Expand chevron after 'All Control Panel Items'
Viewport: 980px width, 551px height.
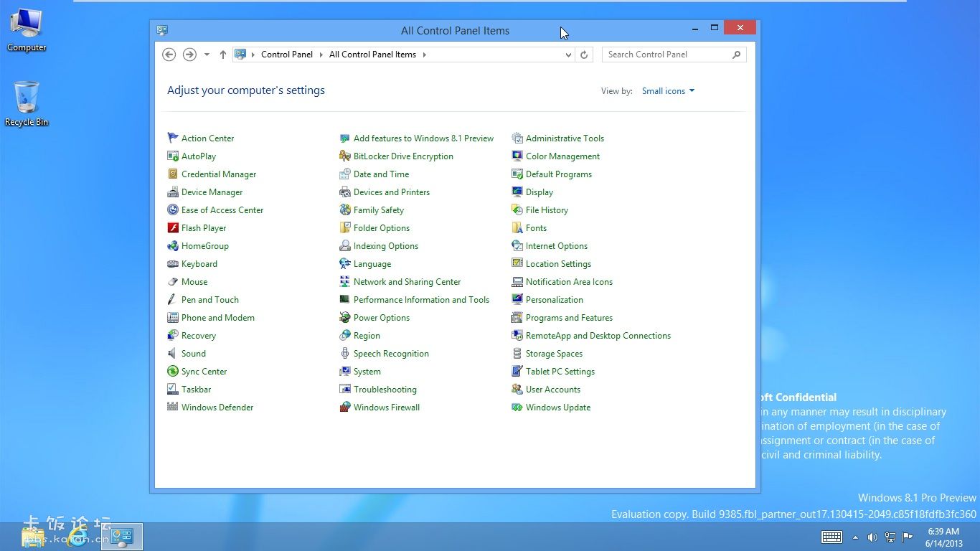424,55
